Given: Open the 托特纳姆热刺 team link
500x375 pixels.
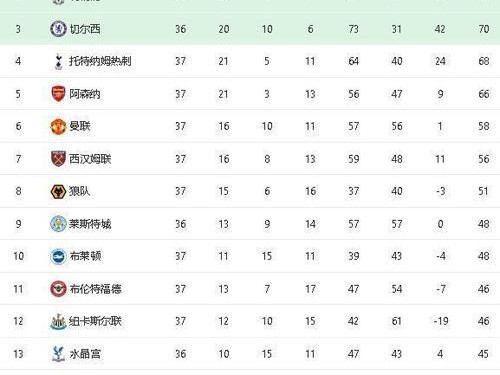Looking at the screenshot, I should coord(100,61).
